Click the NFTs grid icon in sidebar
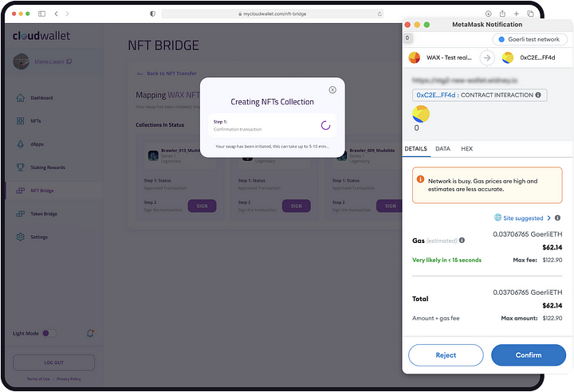This screenshot has height=392, width=574. pyautogui.click(x=21, y=121)
